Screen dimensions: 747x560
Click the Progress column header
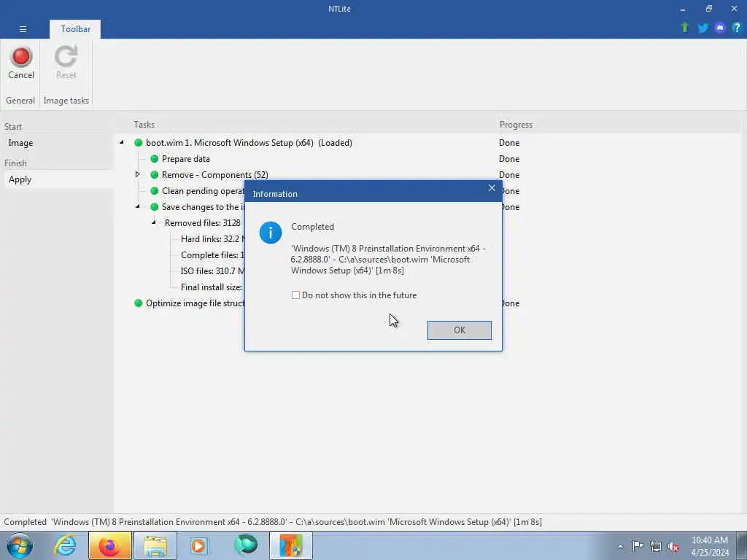(x=516, y=124)
